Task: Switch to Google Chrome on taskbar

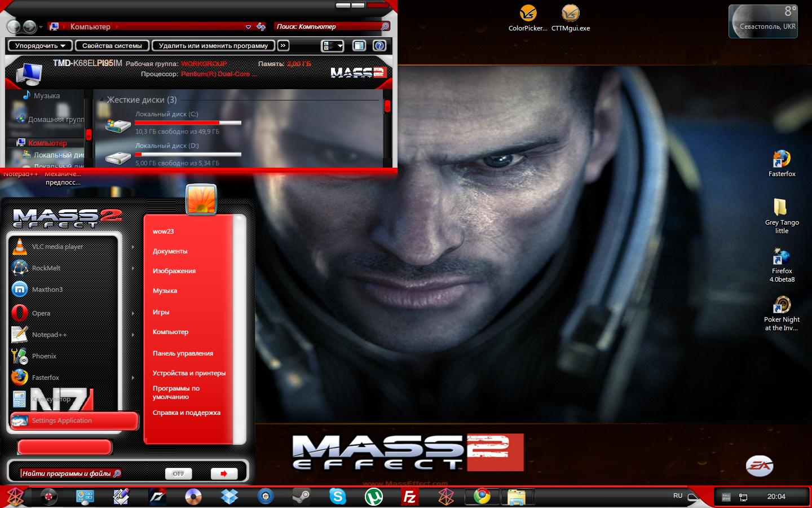Action: [482, 497]
